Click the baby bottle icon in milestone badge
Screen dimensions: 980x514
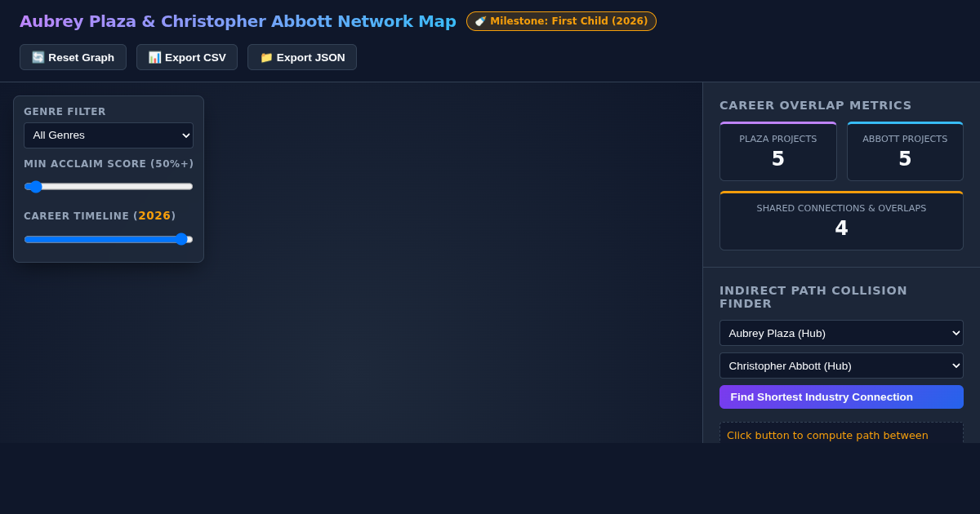coord(480,21)
